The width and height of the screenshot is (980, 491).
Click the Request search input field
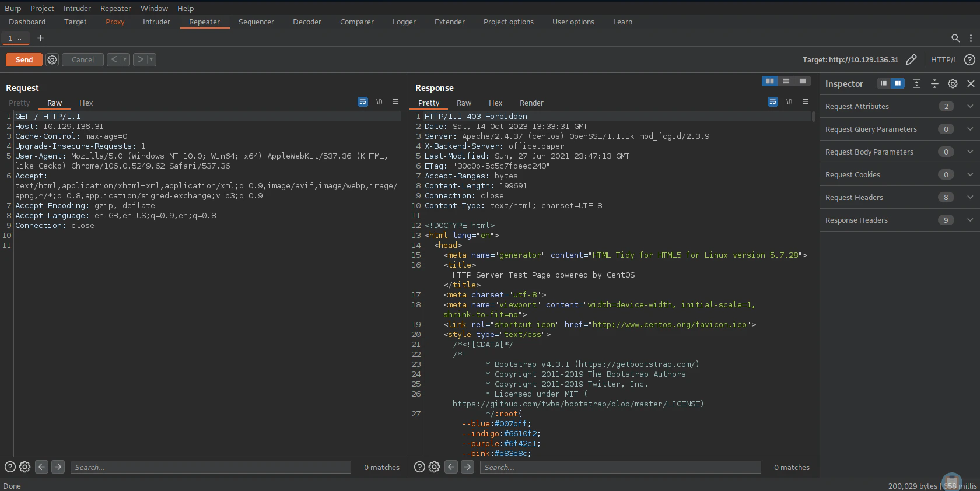point(210,467)
